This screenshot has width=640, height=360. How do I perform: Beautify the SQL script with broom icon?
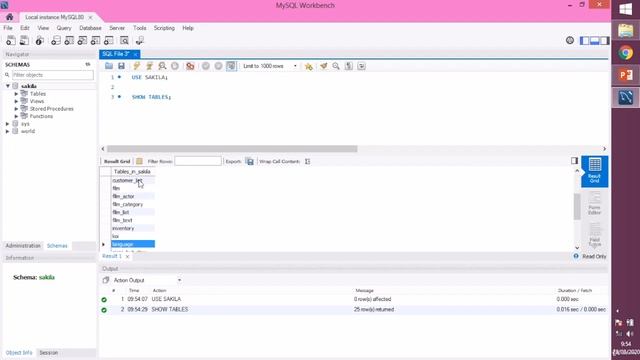point(323,66)
